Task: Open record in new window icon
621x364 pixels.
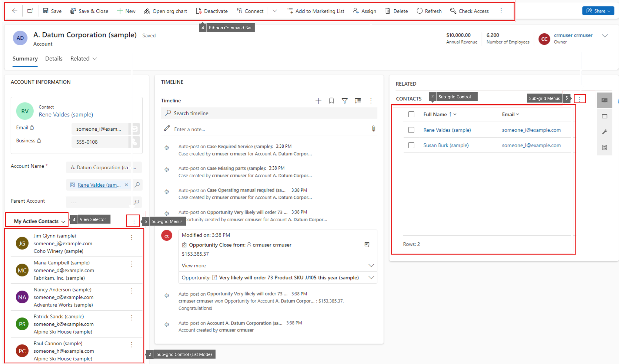Action: click(x=30, y=11)
